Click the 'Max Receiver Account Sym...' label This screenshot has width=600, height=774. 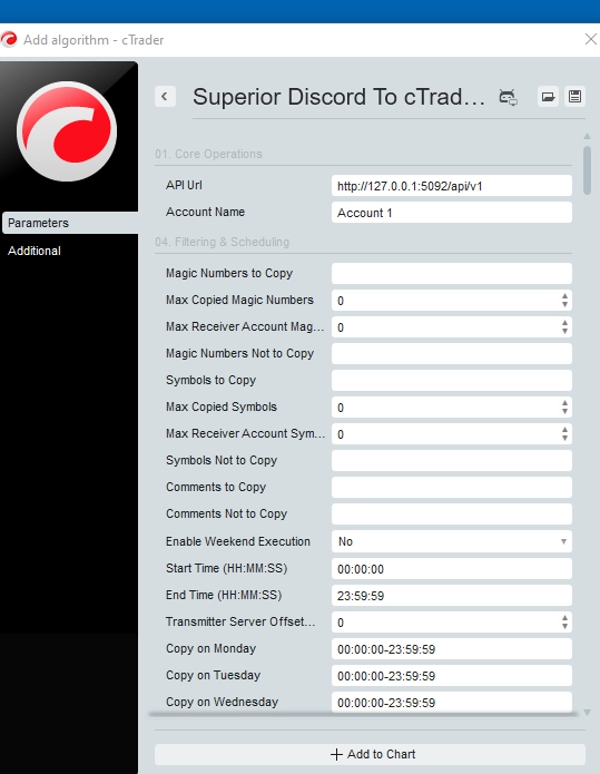click(x=245, y=433)
